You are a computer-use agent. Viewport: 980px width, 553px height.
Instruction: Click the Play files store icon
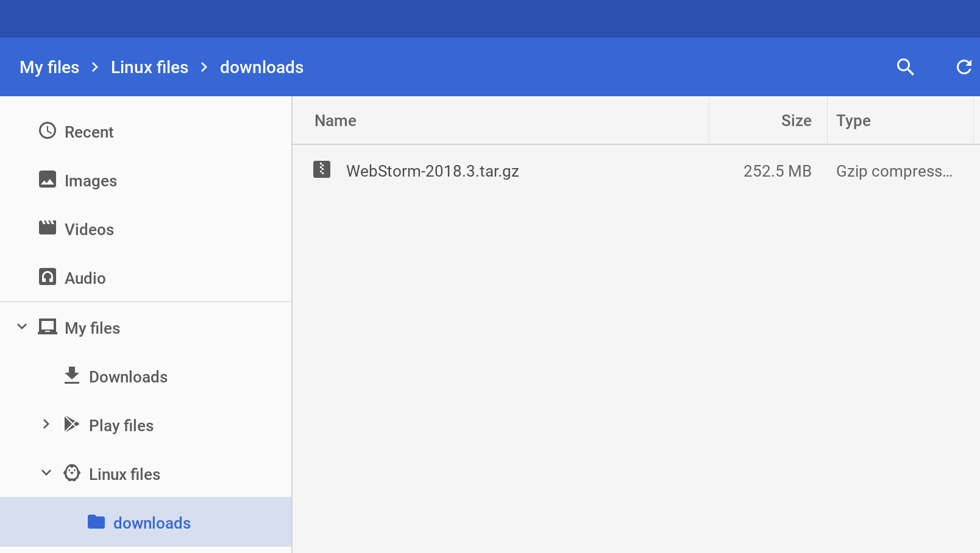72,424
